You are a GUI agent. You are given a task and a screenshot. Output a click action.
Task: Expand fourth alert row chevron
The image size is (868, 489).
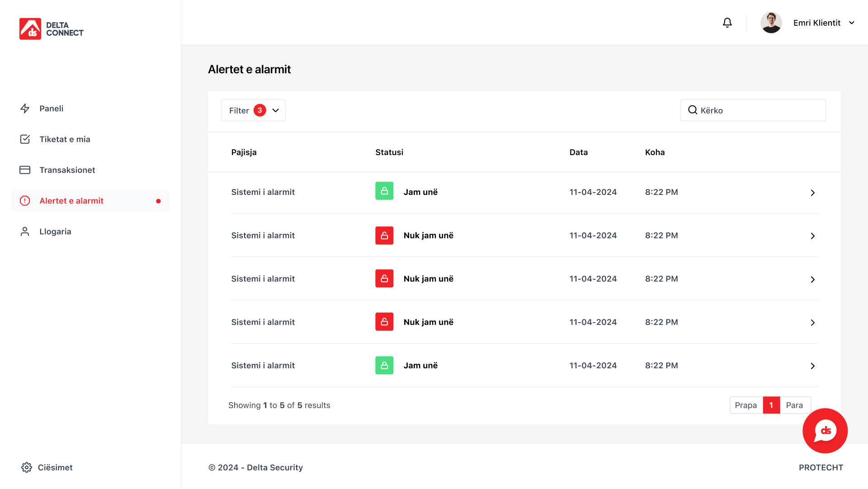pos(812,323)
